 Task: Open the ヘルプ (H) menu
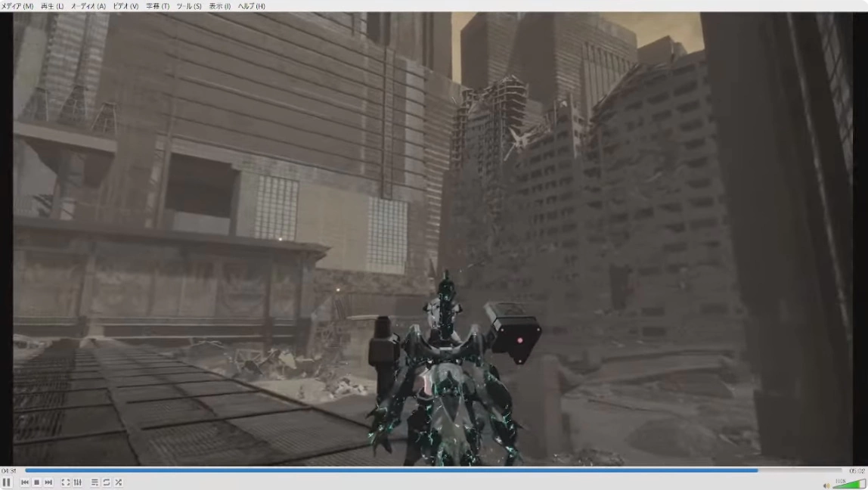coord(251,6)
